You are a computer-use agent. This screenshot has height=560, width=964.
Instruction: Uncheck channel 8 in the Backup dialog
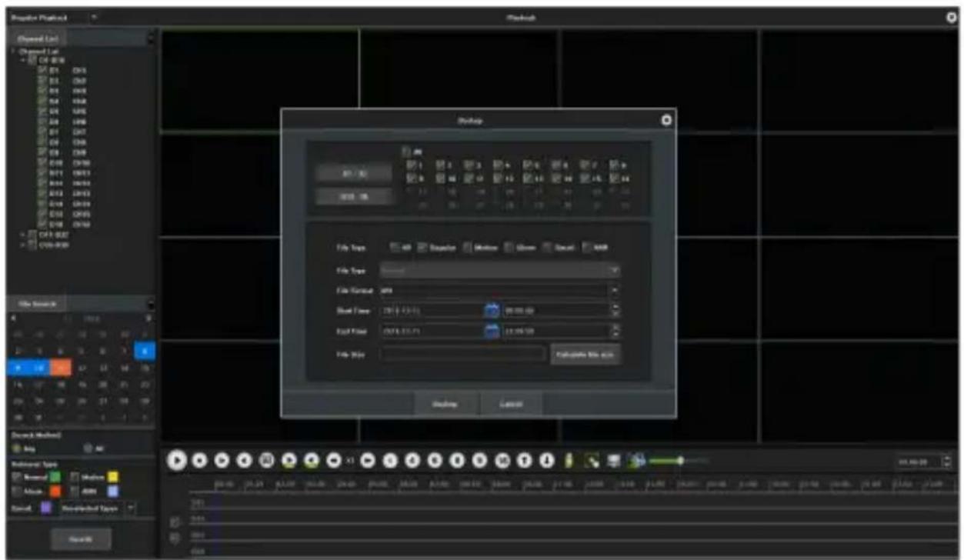point(614,164)
